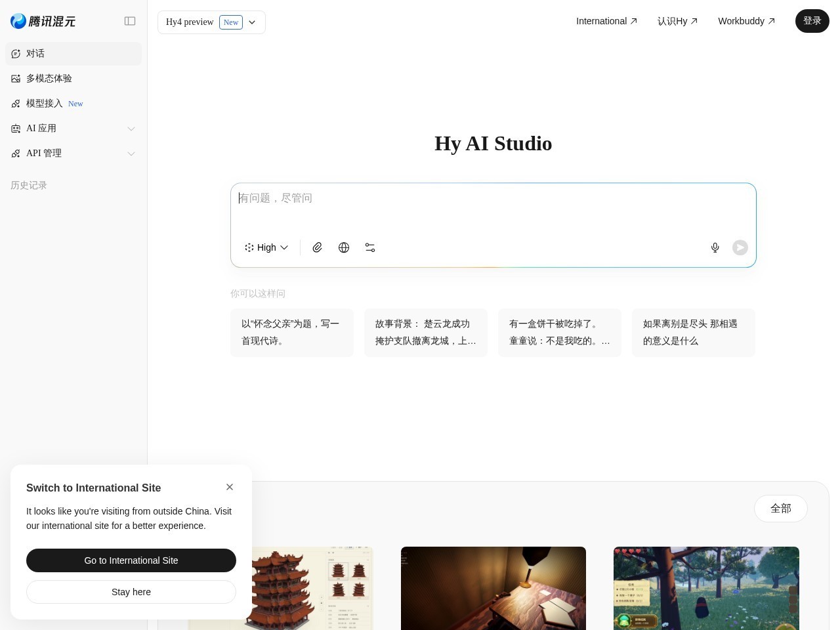Screen dimensions: 840x630
Task: Click Go to International Site button
Action: 131,560
